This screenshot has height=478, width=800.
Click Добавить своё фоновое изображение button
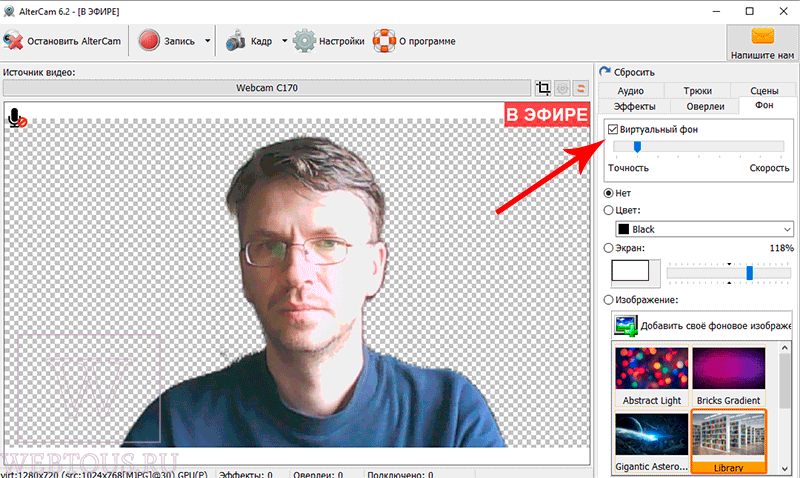coord(702,325)
